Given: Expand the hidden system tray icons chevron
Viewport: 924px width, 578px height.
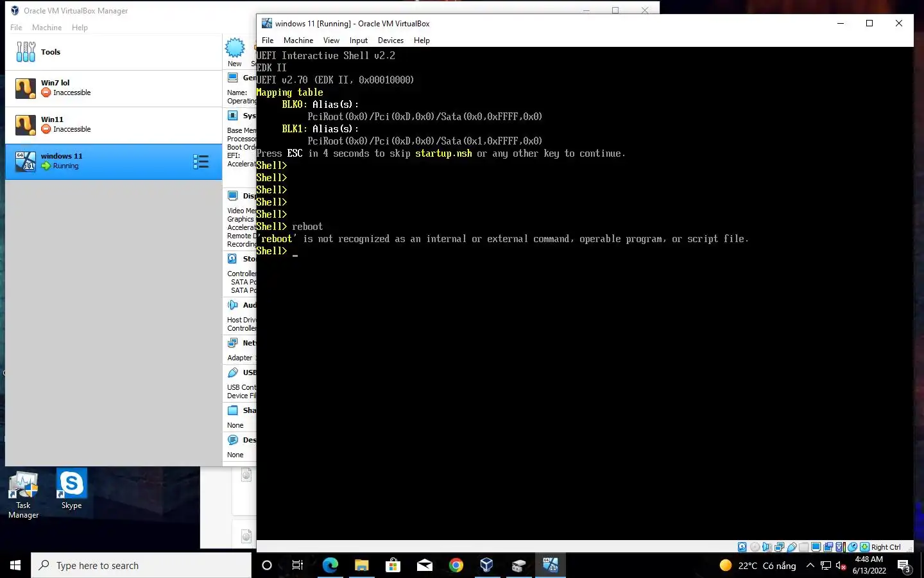Looking at the screenshot, I should coord(810,565).
